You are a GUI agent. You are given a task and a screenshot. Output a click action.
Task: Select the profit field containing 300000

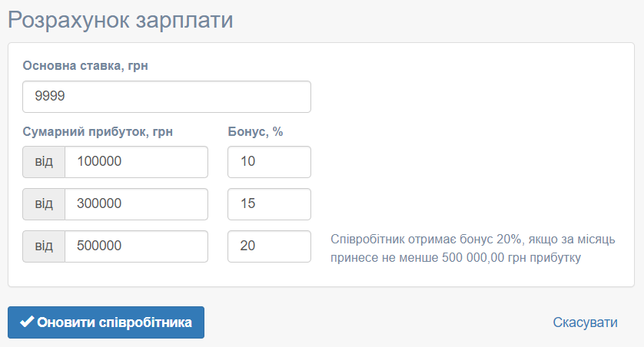(136, 204)
